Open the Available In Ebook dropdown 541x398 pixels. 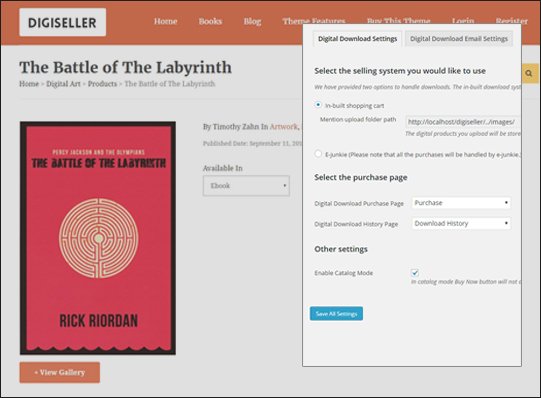coord(246,186)
